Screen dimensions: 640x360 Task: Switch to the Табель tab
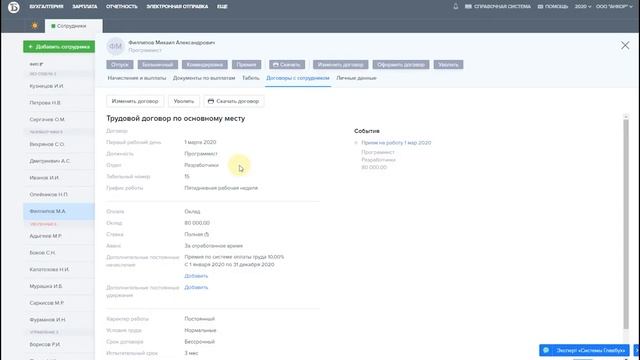tap(251, 78)
